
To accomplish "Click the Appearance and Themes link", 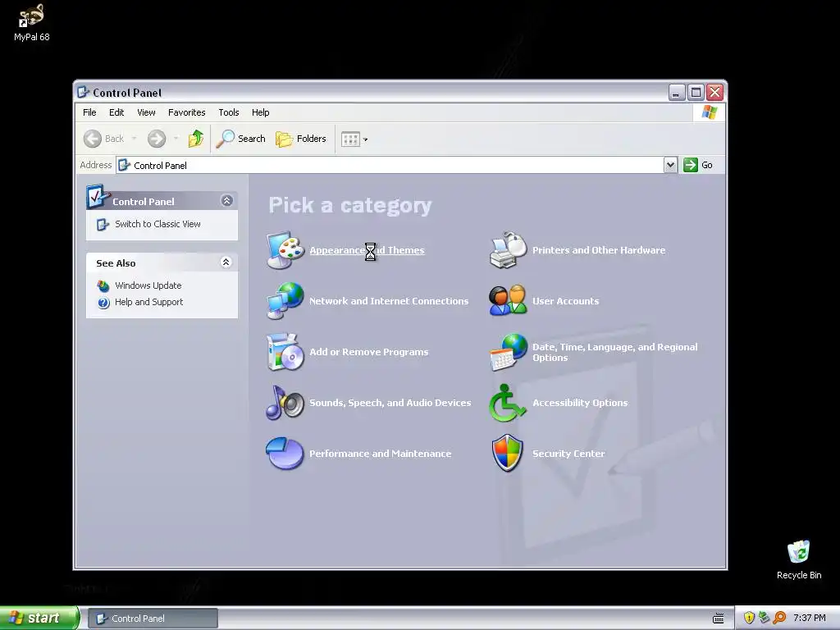I will [x=367, y=250].
